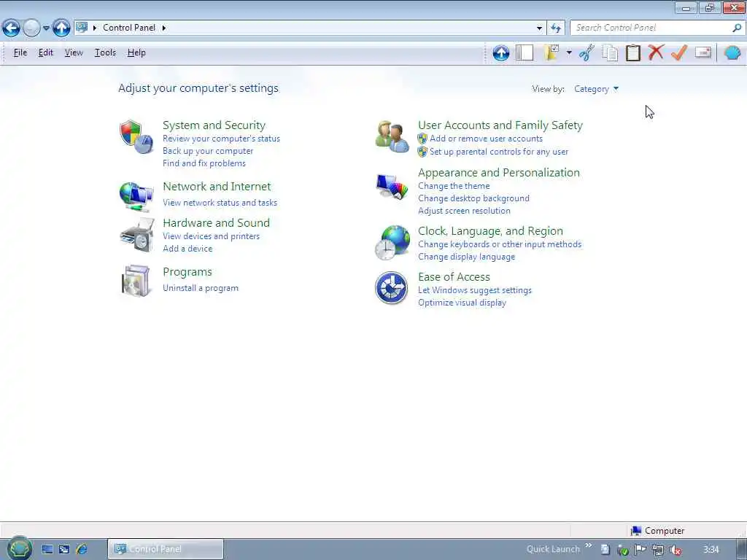This screenshot has height=560, width=747.
Task: Click the Ease of Access icon
Action: 391,288
